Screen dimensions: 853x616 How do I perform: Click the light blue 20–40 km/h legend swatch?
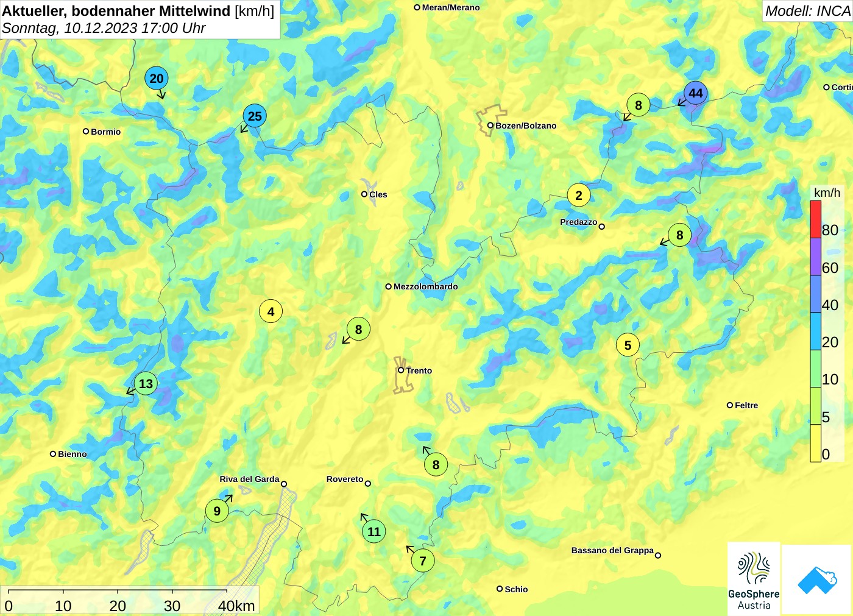[x=816, y=331]
